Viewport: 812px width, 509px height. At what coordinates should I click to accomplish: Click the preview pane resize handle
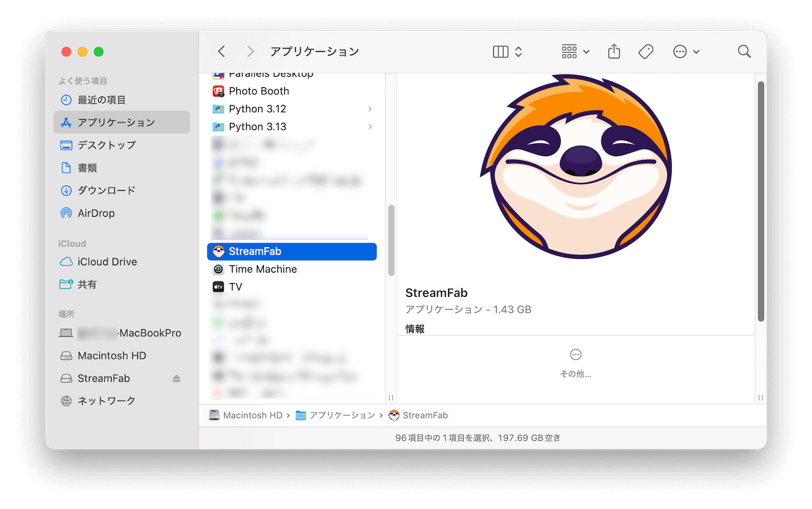(761, 397)
